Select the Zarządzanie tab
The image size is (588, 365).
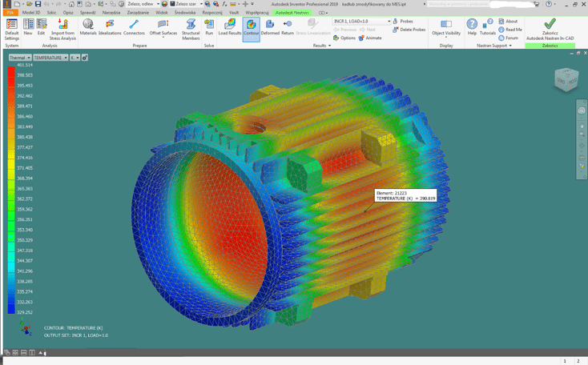point(138,12)
